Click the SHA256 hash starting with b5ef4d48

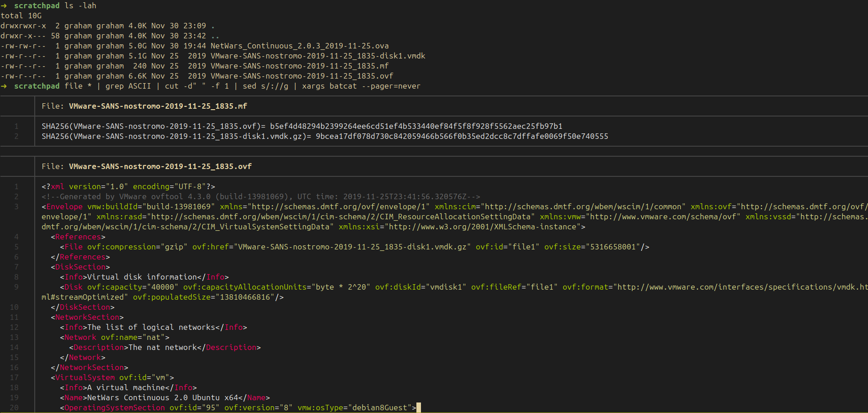(416, 127)
